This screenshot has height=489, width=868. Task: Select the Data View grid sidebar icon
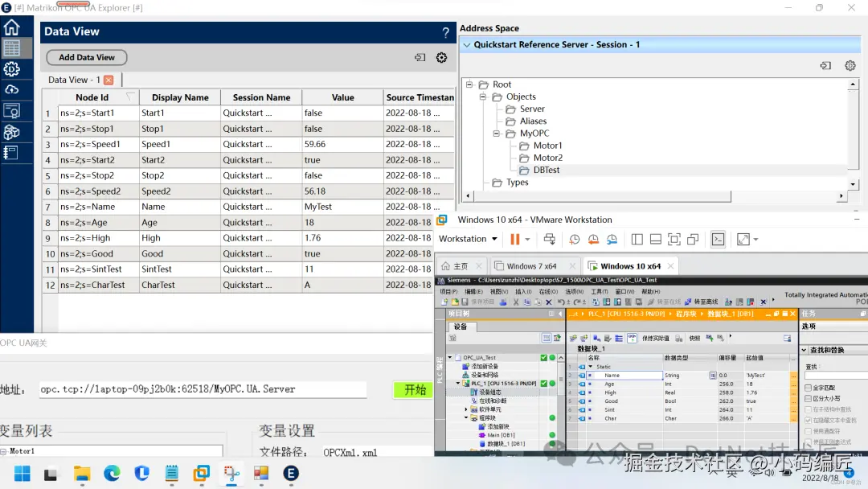coord(11,47)
